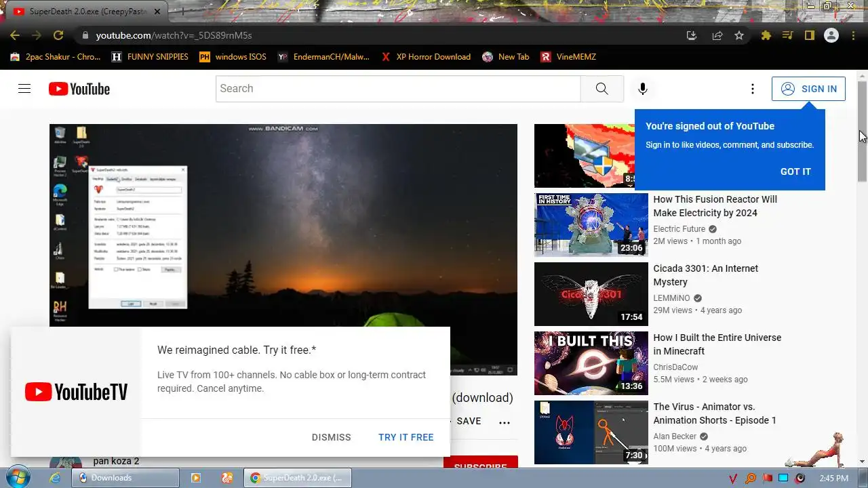
Task: Switch to Downloads taskbar window
Action: point(126,478)
